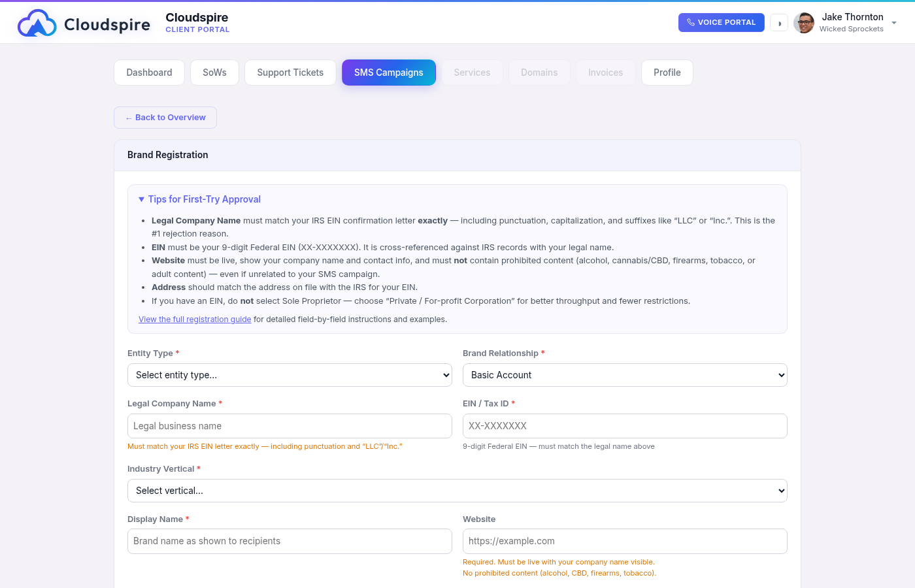The image size is (915, 588).
Task: Open the Domains tab
Action: (539, 73)
